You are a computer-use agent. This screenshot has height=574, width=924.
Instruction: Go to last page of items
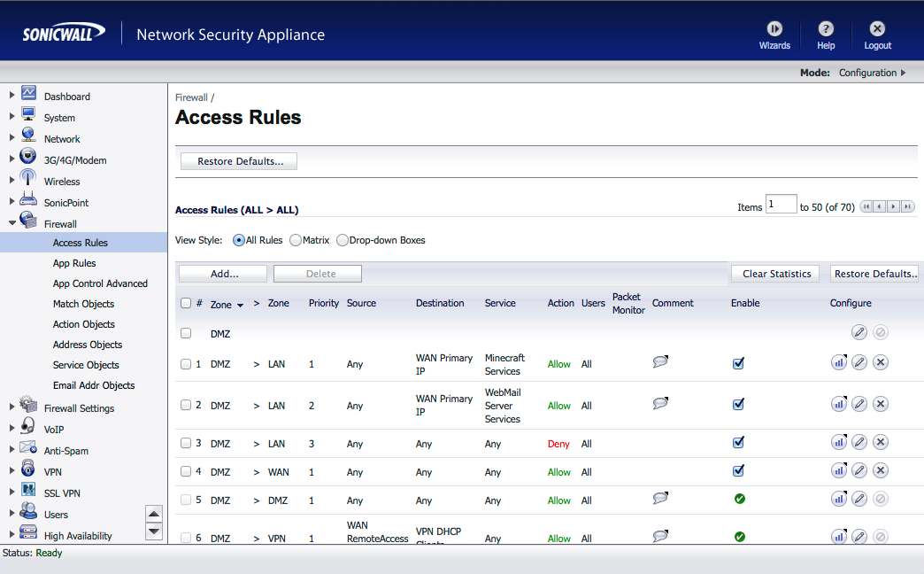[908, 206]
